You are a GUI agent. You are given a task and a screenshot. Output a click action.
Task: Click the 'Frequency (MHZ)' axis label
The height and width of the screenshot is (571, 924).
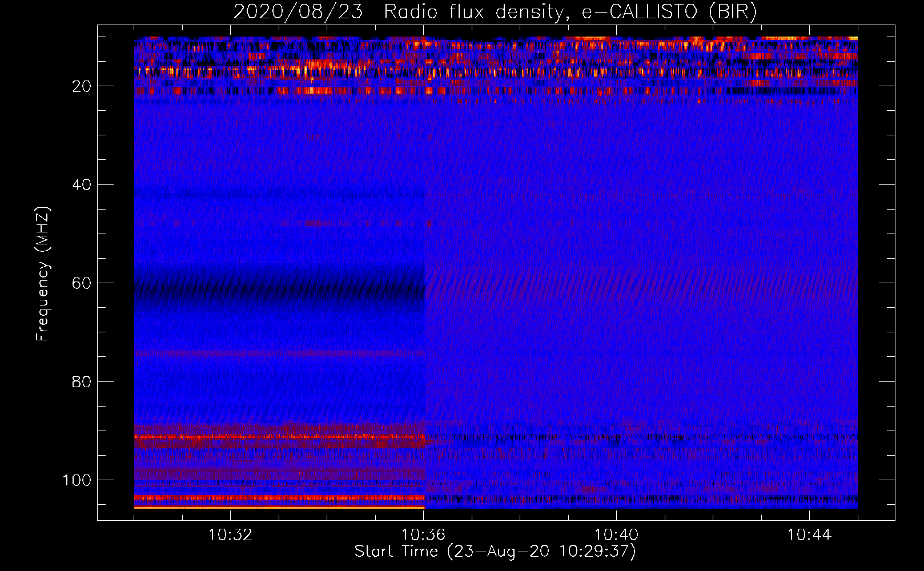pyautogui.click(x=43, y=274)
